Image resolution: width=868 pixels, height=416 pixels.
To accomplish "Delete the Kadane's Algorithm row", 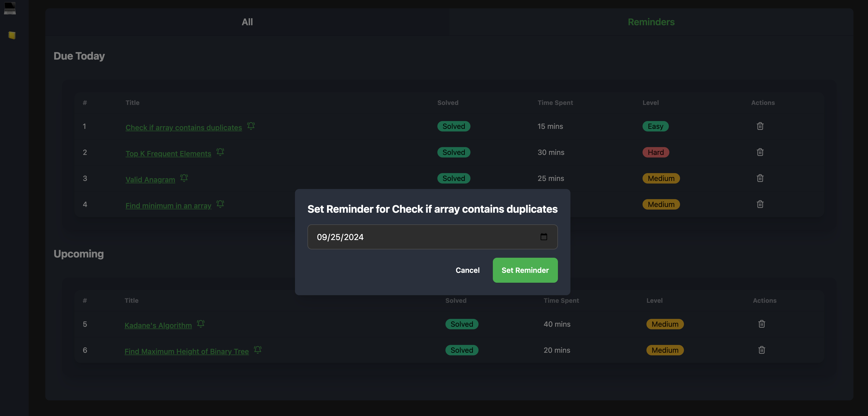I will pos(762,324).
